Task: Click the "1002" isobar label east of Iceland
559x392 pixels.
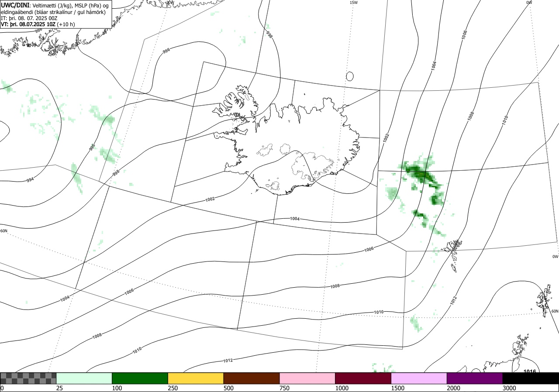Action: [x=386, y=138]
